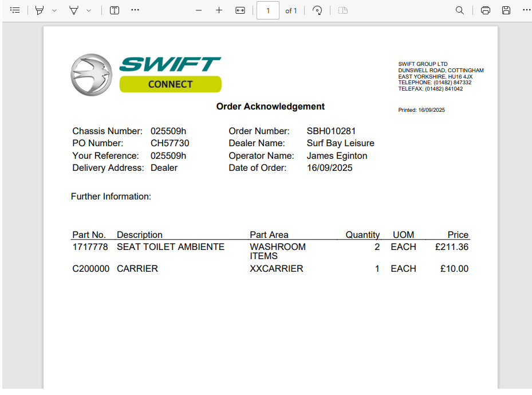
Task: Rotate the PDF page
Action: pos(317,10)
